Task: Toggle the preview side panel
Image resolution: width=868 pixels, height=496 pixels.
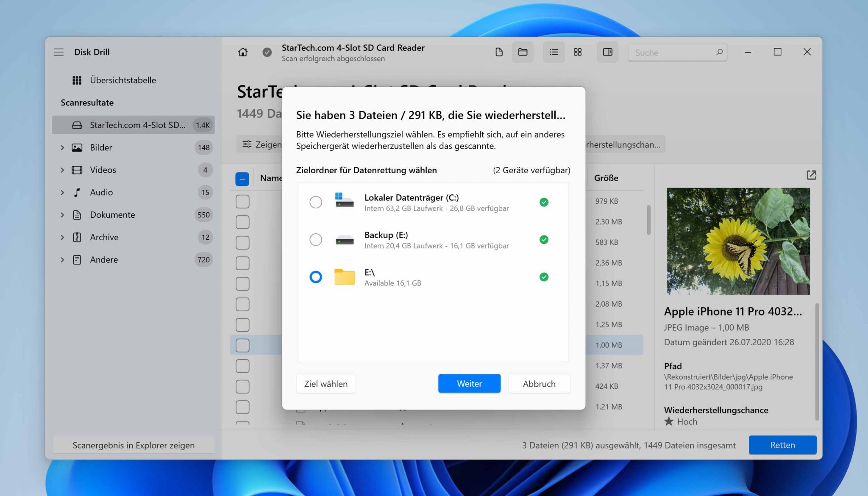Action: (608, 52)
